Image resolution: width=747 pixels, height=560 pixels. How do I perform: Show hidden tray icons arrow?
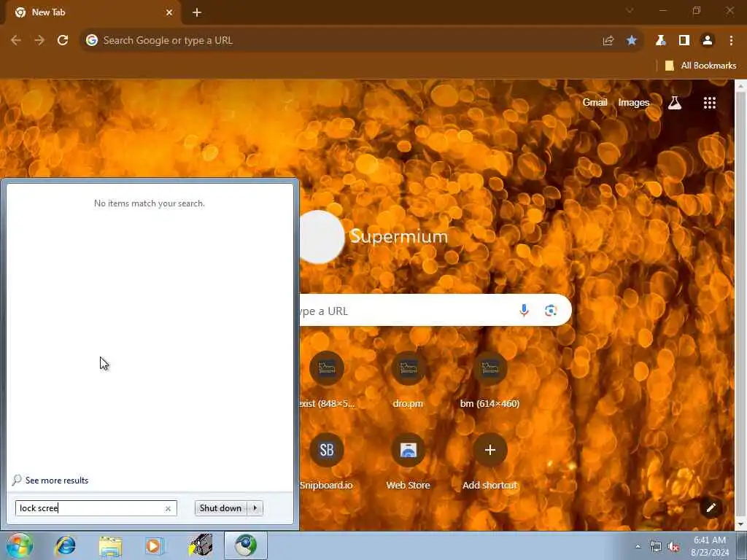click(638, 547)
